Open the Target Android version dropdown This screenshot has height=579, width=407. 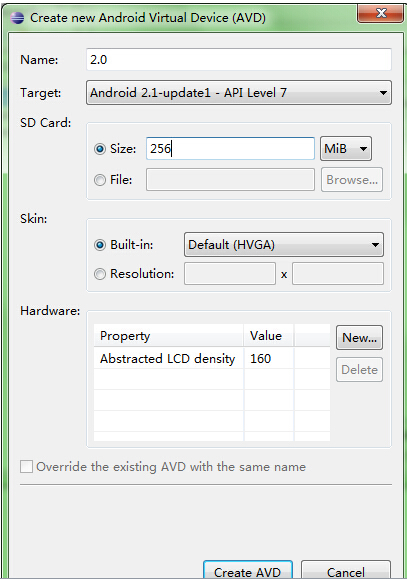239,93
